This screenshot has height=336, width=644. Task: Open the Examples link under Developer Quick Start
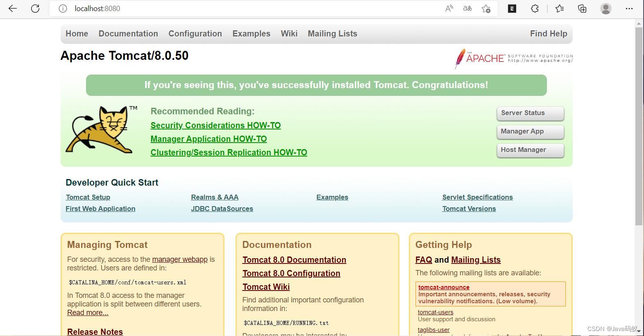(332, 197)
